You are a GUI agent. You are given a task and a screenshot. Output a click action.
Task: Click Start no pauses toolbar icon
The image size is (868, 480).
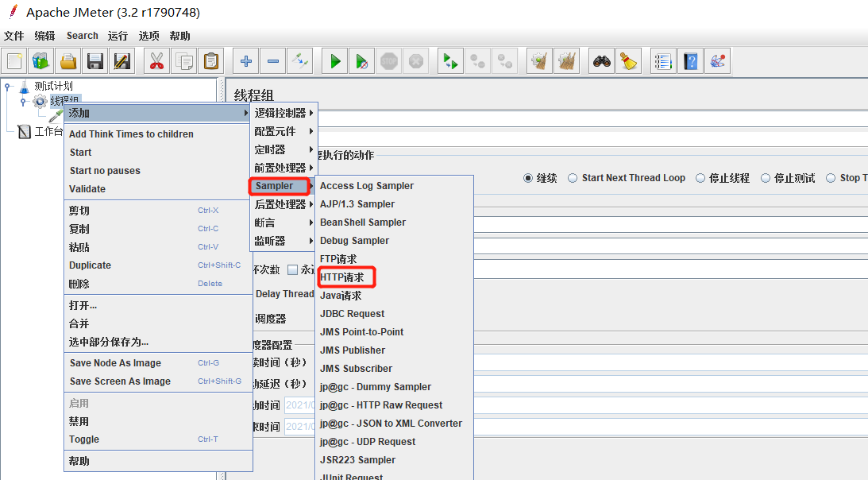(361, 61)
